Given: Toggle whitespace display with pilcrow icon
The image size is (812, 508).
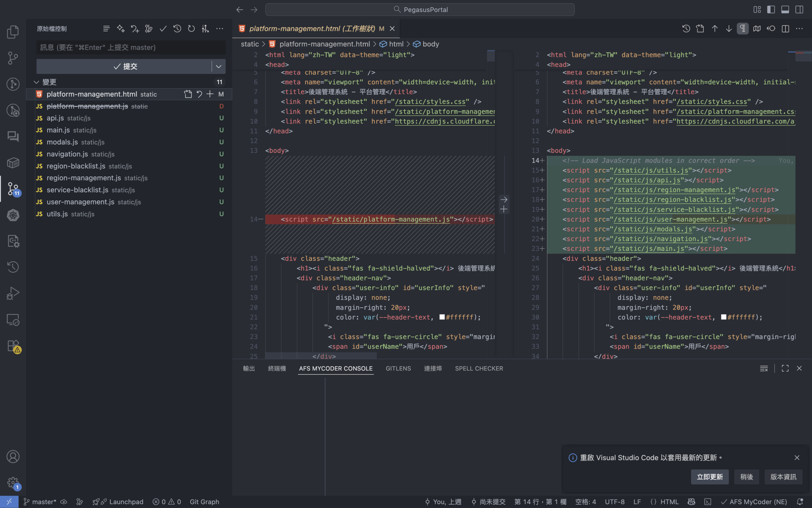Looking at the screenshot, I should coord(742,29).
